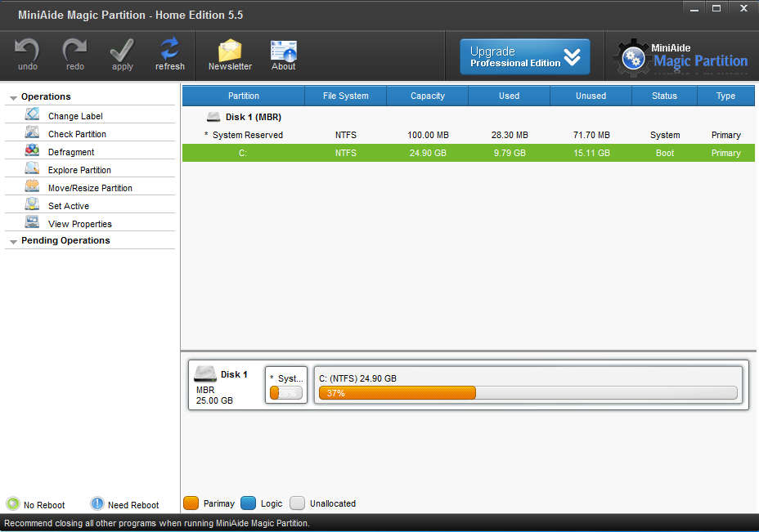The image size is (759, 532).
Task: Apply pending changes with checkmark icon
Action: coord(122,51)
